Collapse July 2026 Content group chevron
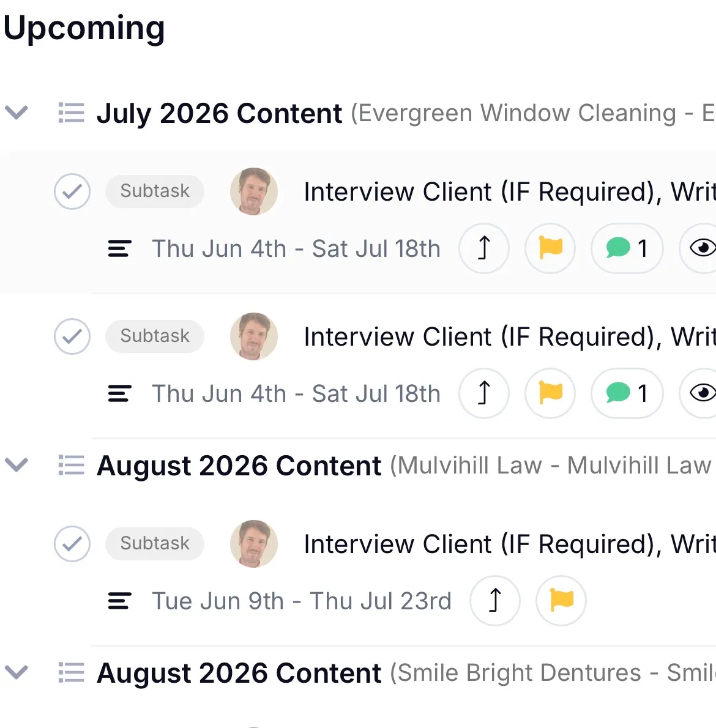This screenshot has height=728, width=716. click(17, 113)
